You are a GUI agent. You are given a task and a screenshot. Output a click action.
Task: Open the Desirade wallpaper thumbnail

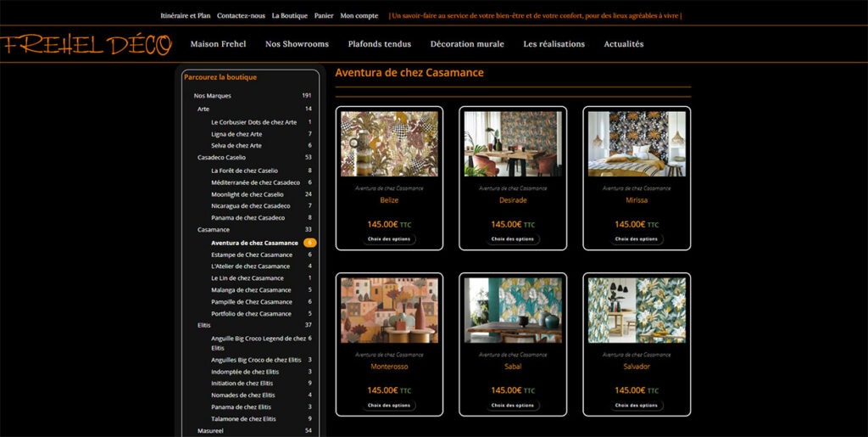[513, 144]
